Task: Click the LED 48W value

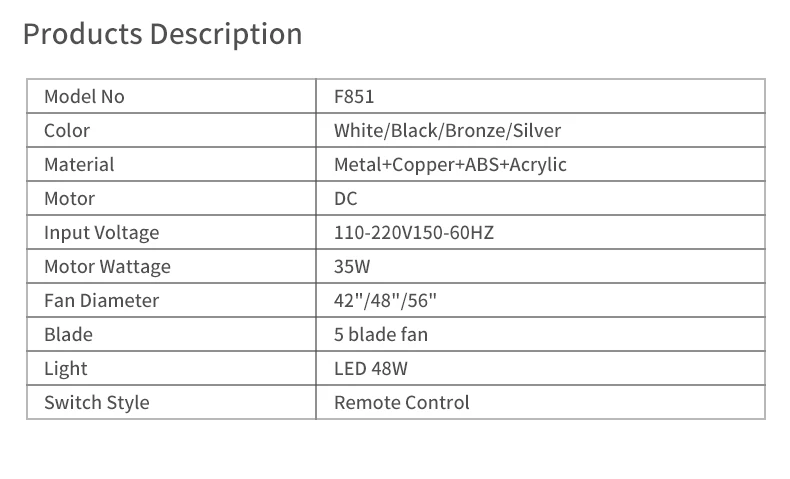Action: click(x=370, y=369)
